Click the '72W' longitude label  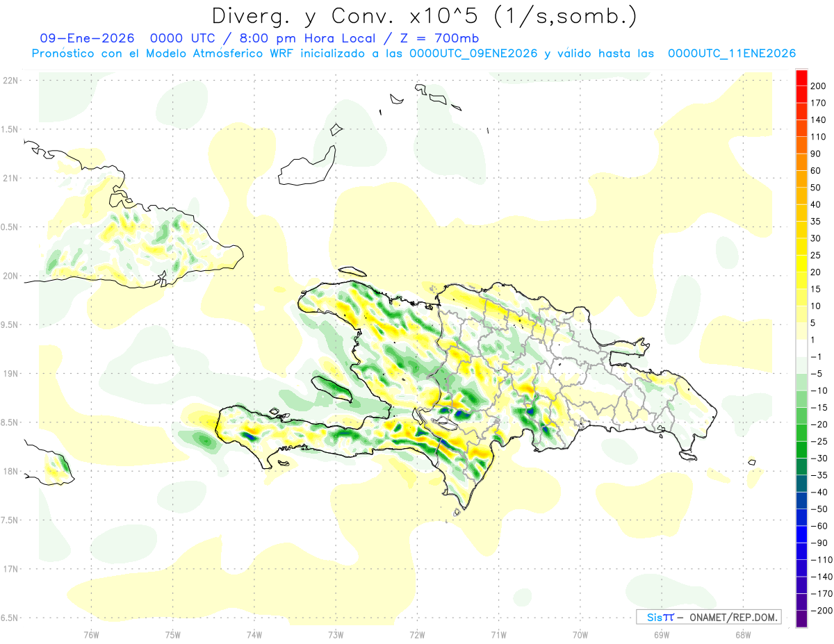click(x=417, y=634)
